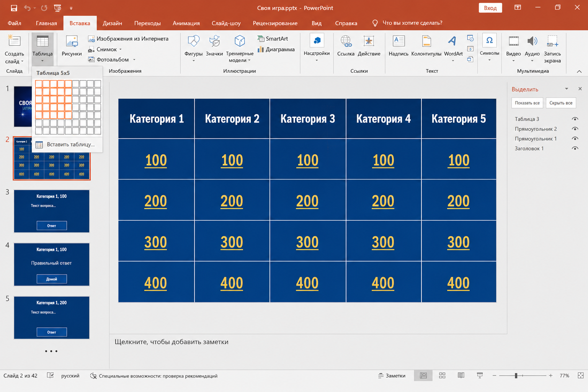Screen dimensions: 588x392
Task: Click the Действие (Action) icon
Action: click(369, 41)
